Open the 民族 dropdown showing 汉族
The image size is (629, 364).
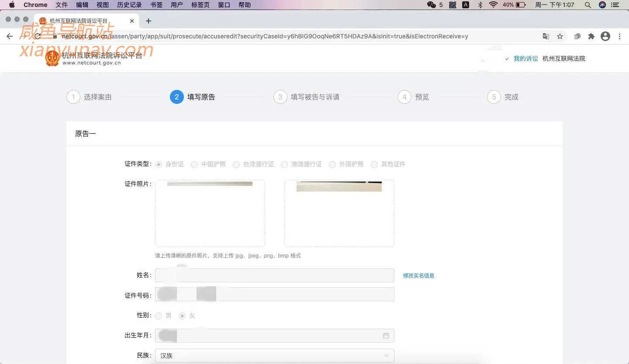click(x=274, y=355)
